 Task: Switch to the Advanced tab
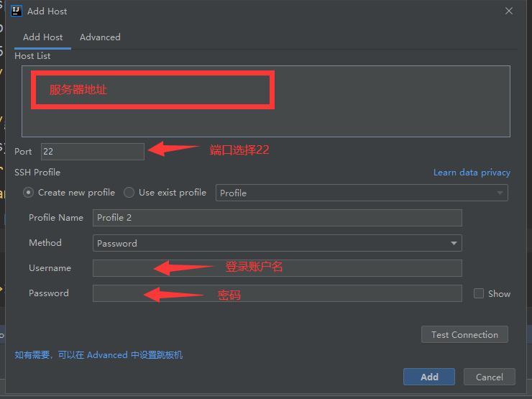pos(100,37)
